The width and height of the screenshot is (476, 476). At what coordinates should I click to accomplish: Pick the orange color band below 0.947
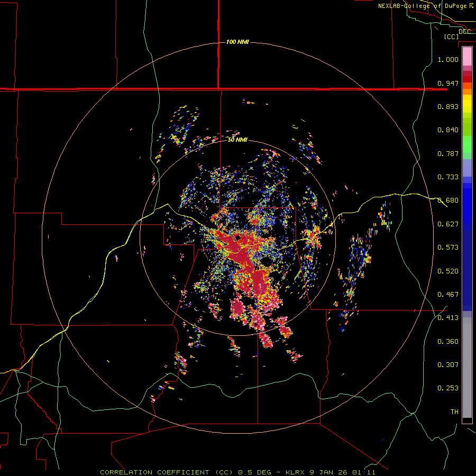467,91
